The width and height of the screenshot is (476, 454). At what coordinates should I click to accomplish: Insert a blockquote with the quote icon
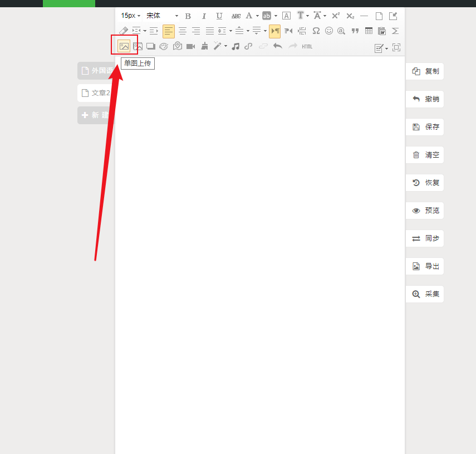[355, 31]
